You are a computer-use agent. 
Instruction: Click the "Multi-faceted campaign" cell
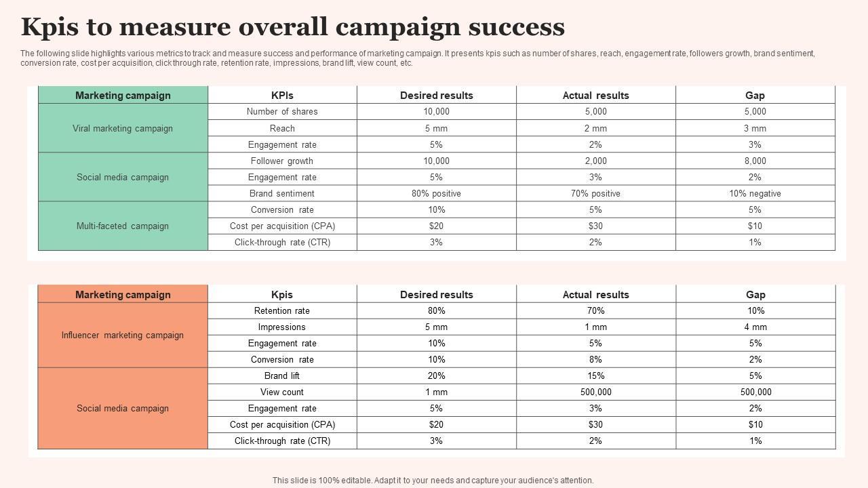coord(123,226)
